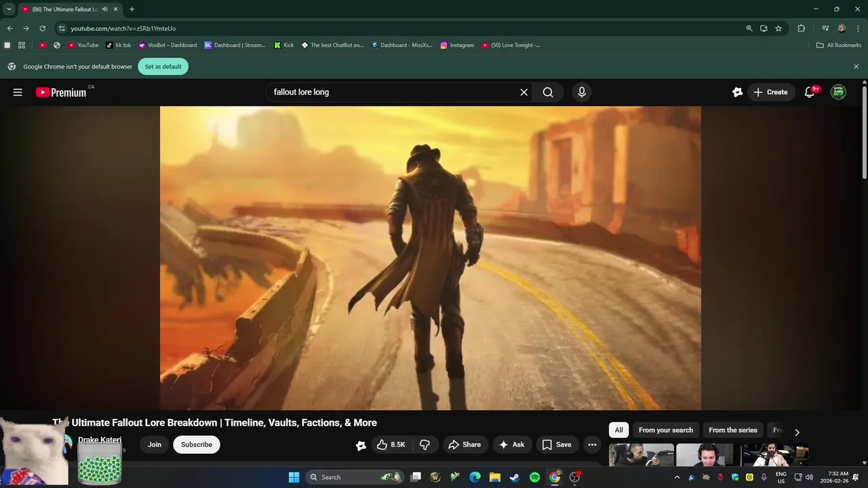Open Chrome extensions puzzle icon
The image size is (868, 488).
(x=802, y=28)
